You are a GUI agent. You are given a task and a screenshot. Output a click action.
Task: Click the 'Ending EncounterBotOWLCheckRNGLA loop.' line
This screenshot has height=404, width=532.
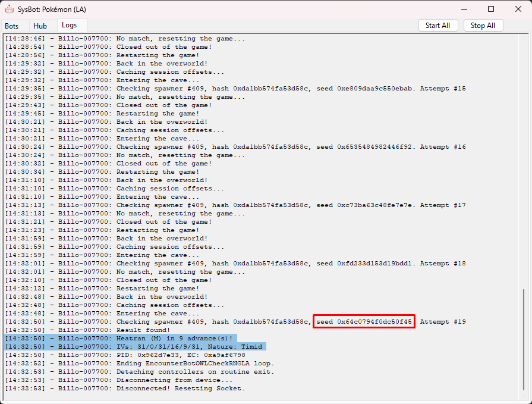140,364
